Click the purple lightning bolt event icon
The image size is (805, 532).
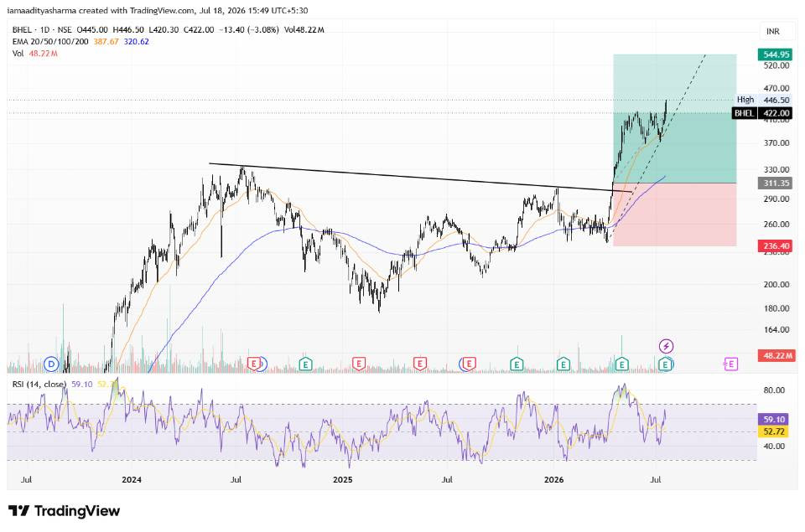pyautogui.click(x=666, y=346)
